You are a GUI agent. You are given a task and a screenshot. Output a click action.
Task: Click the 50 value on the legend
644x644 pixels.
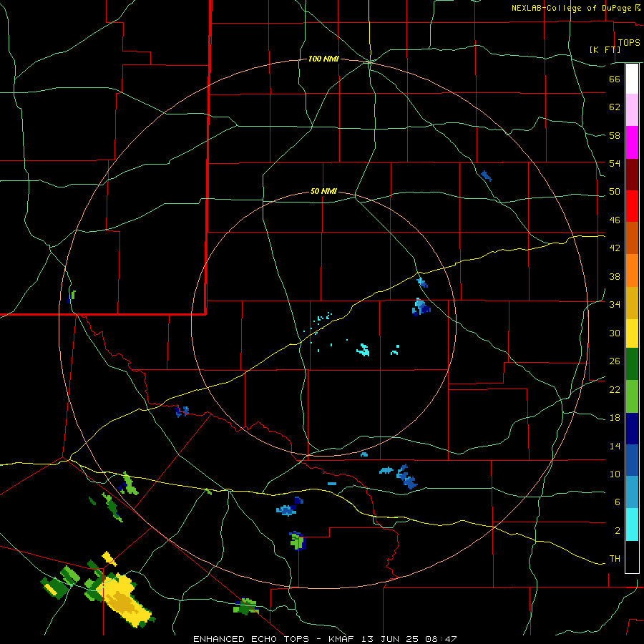pyautogui.click(x=615, y=192)
